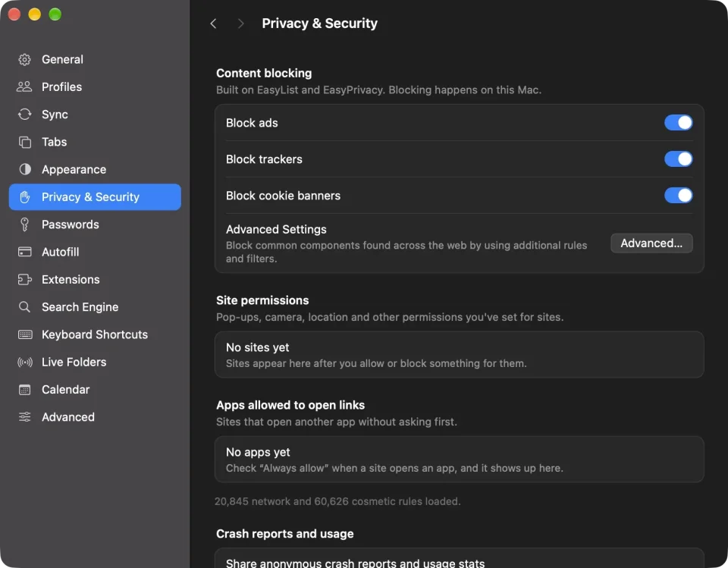Click the "No sites yet" text

point(257,347)
